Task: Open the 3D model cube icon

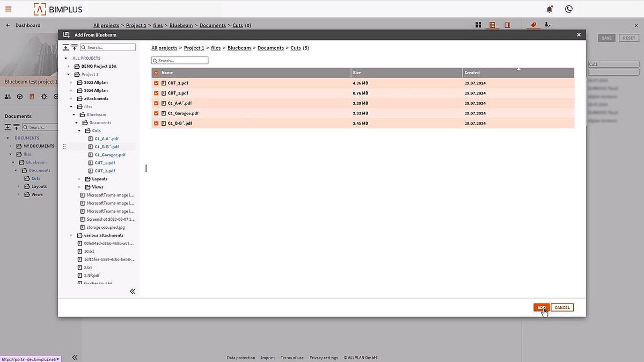Action: click(20, 97)
